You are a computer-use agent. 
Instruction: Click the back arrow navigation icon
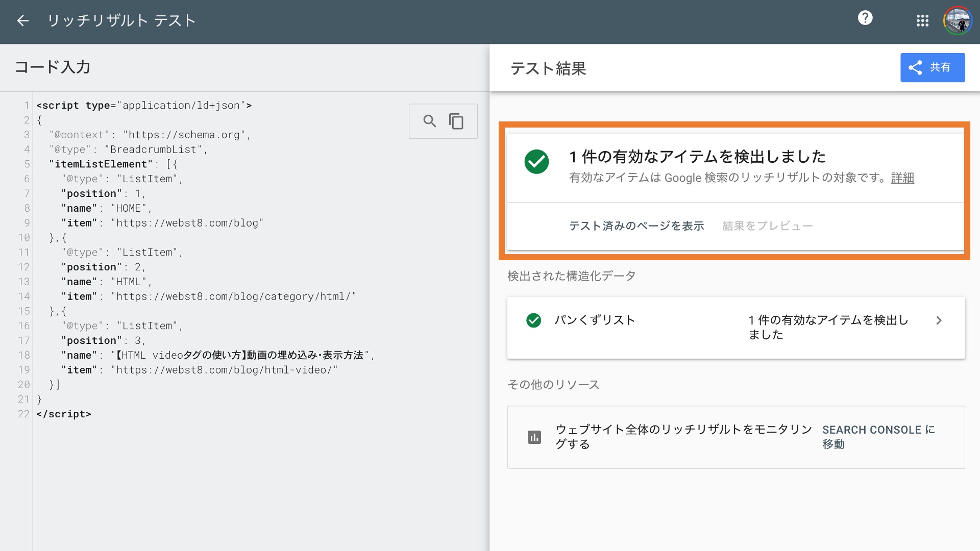click(x=22, y=19)
